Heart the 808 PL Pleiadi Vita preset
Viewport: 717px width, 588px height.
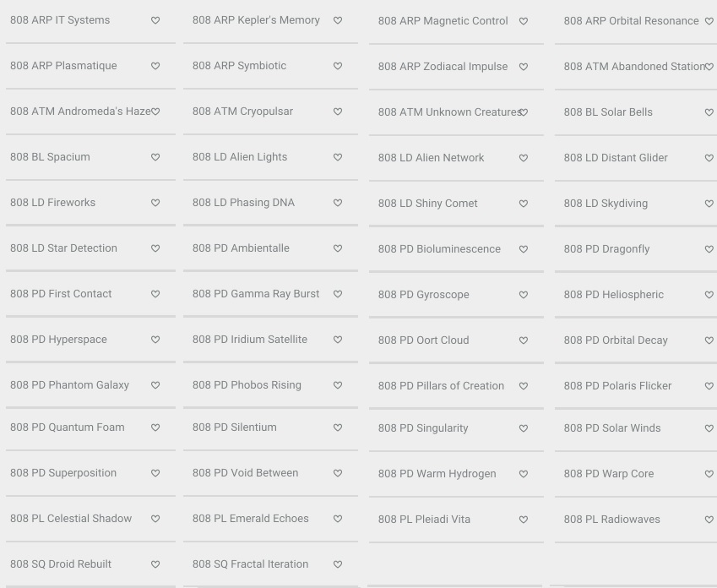click(524, 520)
